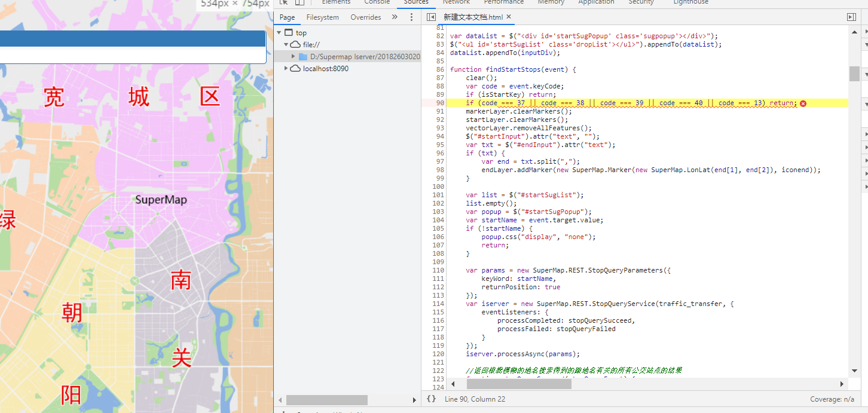Viewport: 868px width, 413px height.
Task: Open the Network panel tab
Action: (457, 3)
